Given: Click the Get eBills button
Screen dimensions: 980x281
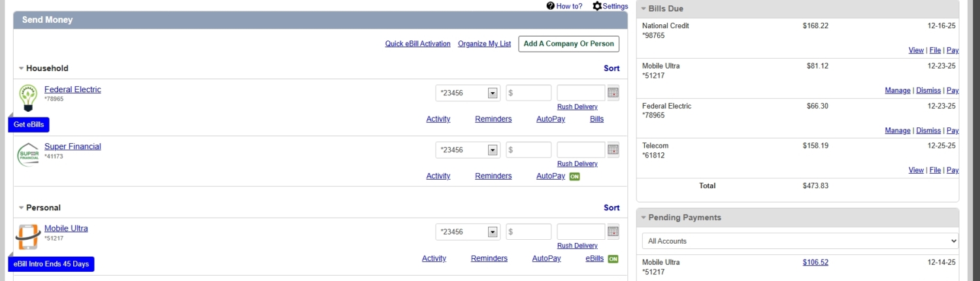Looking at the screenshot, I should tap(29, 124).
